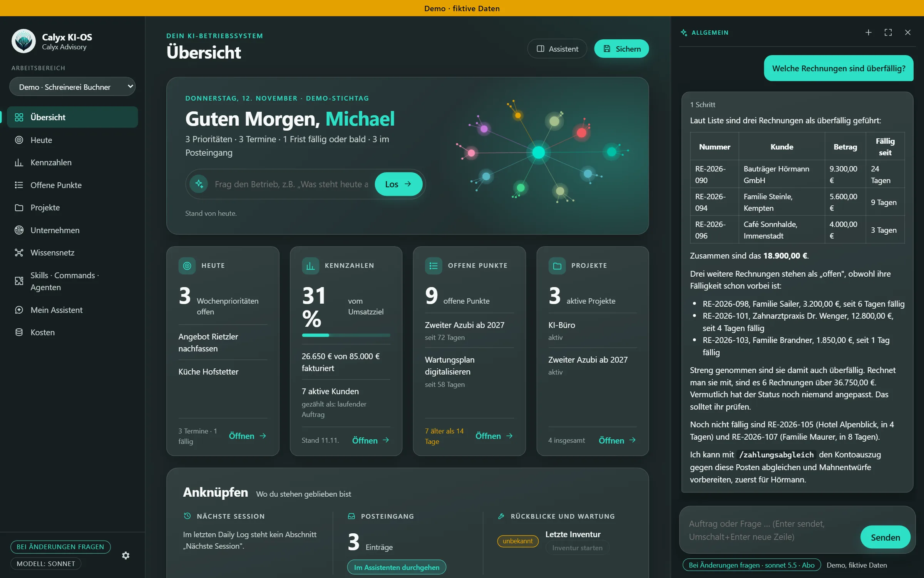Image resolution: width=924 pixels, height=578 pixels.
Task: Toggle Bei Änderungen fragen mode chip
Action: point(60,546)
